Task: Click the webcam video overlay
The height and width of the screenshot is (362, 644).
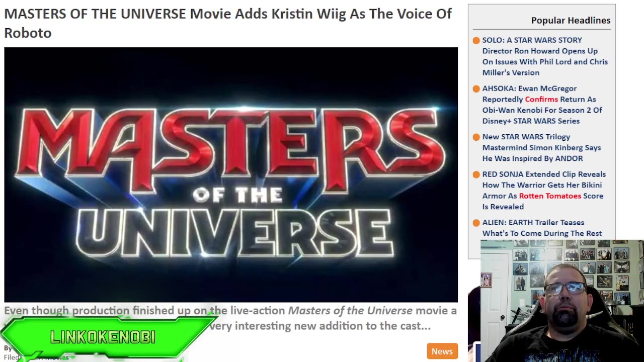Action: (562, 301)
